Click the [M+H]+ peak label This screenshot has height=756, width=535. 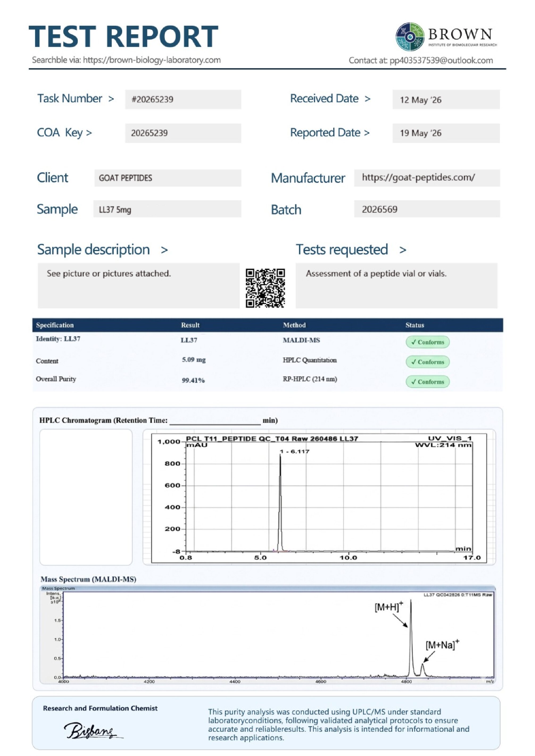coord(389,607)
